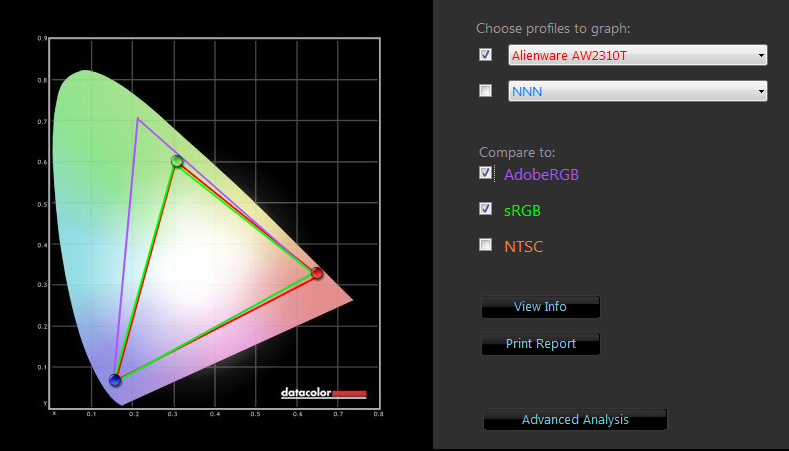Image resolution: width=789 pixels, height=451 pixels.
Task: Click the green primary marker on the gamut chart
Action: [x=177, y=161]
